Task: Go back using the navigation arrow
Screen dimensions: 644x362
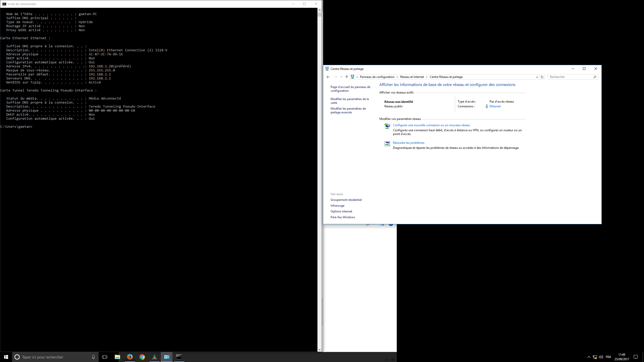Action: (328, 77)
